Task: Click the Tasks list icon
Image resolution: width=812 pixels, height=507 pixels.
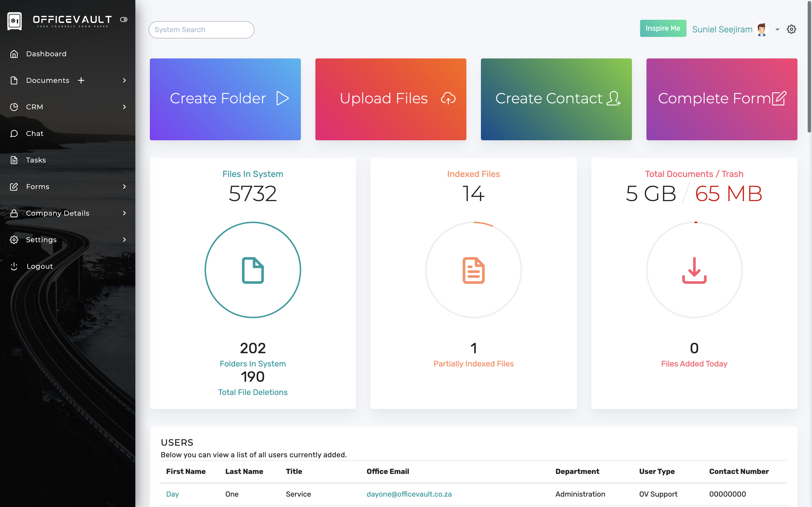Action: pos(14,160)
